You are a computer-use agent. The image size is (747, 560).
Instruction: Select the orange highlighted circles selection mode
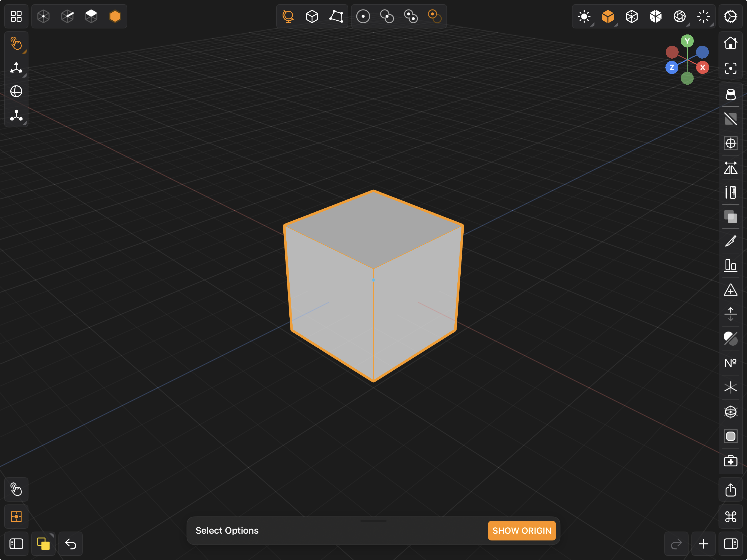click(435, 16)
